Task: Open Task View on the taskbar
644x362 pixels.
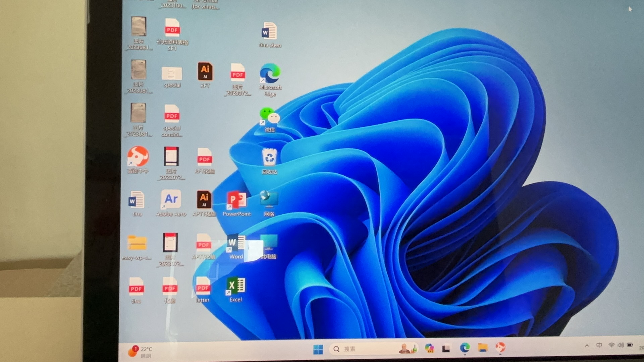Action: tap(446, 349)
